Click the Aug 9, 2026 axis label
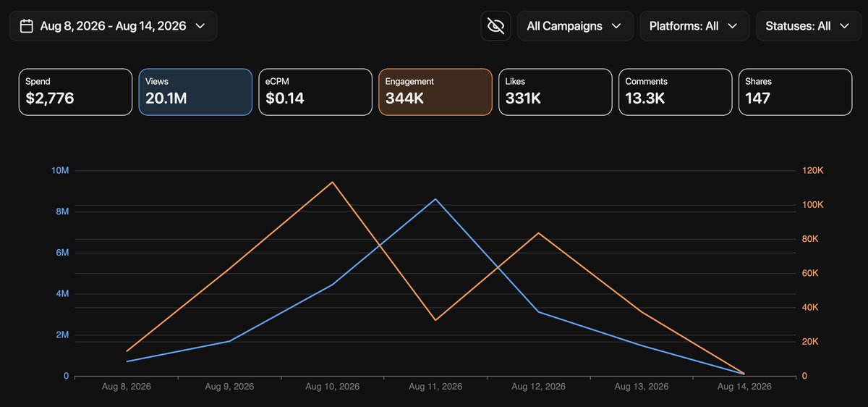The height and width of the screenshot is (407, 868). (x=231, y=387)
